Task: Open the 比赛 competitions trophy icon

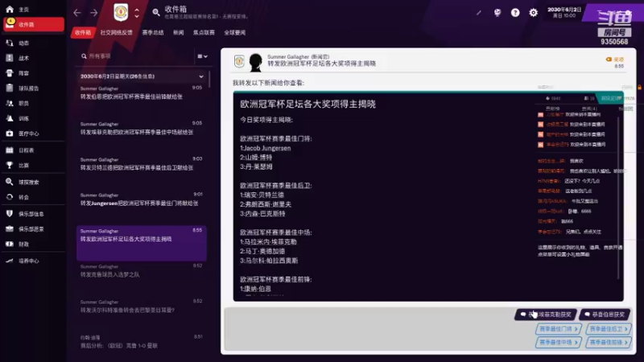Action: (x=10, y=165)
